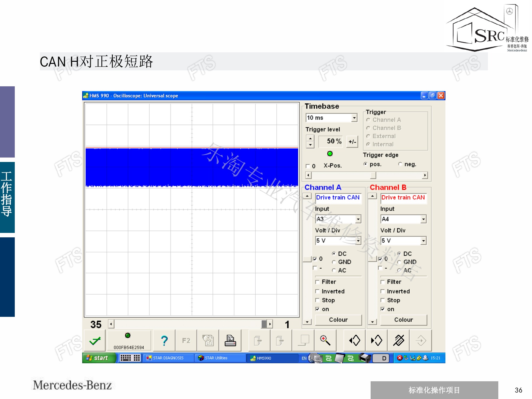This screenshot has height=399, width=532.
Task: Click the greyed F2 toolbar button
Action: pos(186,341)
